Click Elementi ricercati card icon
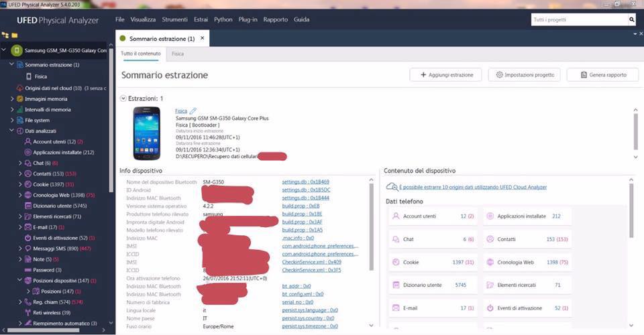This screenshot has width=644, height=335. 490,285
